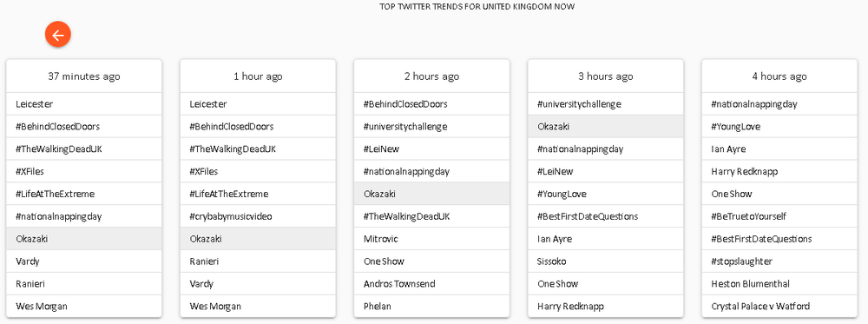Click Sissoko in 3 hours ago column
Image resolution: width=868 pixels, height=324 pixels.
[x=606, y=261]
